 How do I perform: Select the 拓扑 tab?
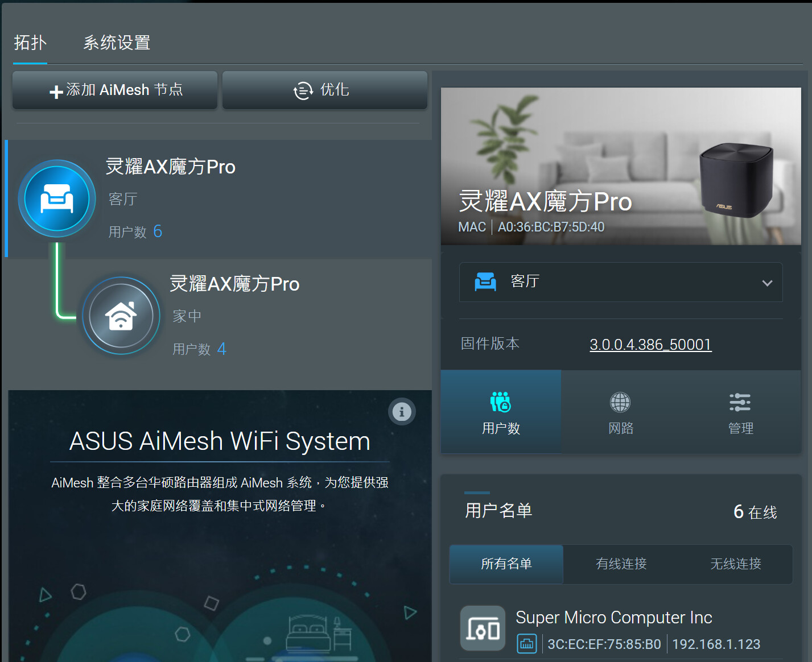tap(30, 43)
